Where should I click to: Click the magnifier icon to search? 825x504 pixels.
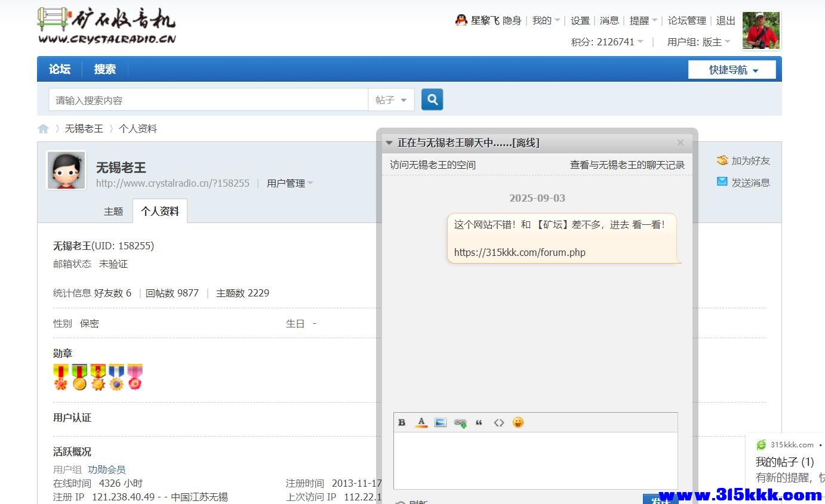(x=432, y=99)
